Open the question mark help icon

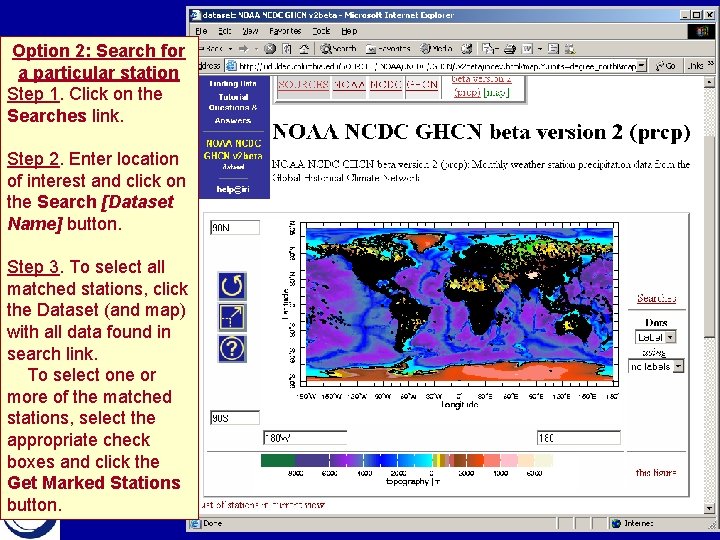pyautogui.click(x=232, y=349)
